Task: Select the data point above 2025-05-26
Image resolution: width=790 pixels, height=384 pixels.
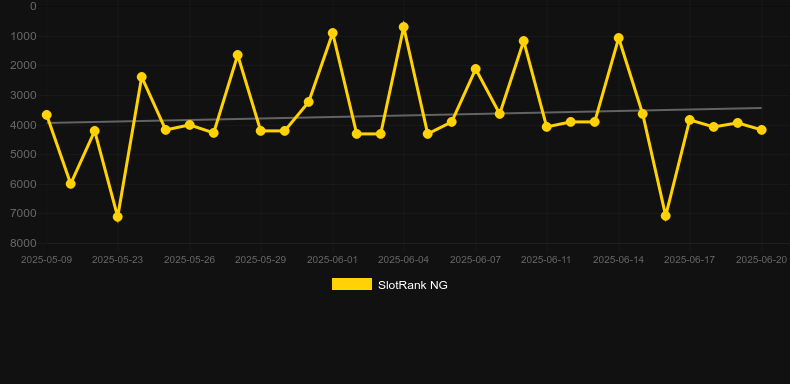Action: pos(189,124)
